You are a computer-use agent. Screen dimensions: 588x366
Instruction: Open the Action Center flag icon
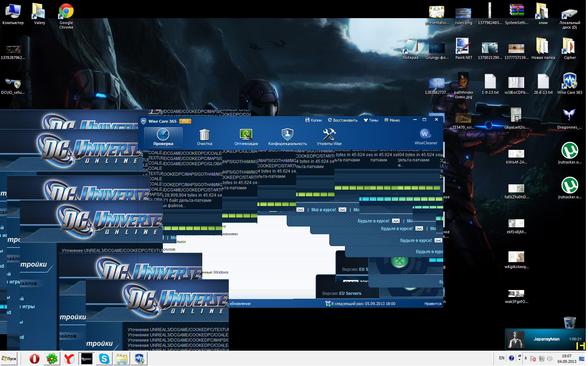533,359
